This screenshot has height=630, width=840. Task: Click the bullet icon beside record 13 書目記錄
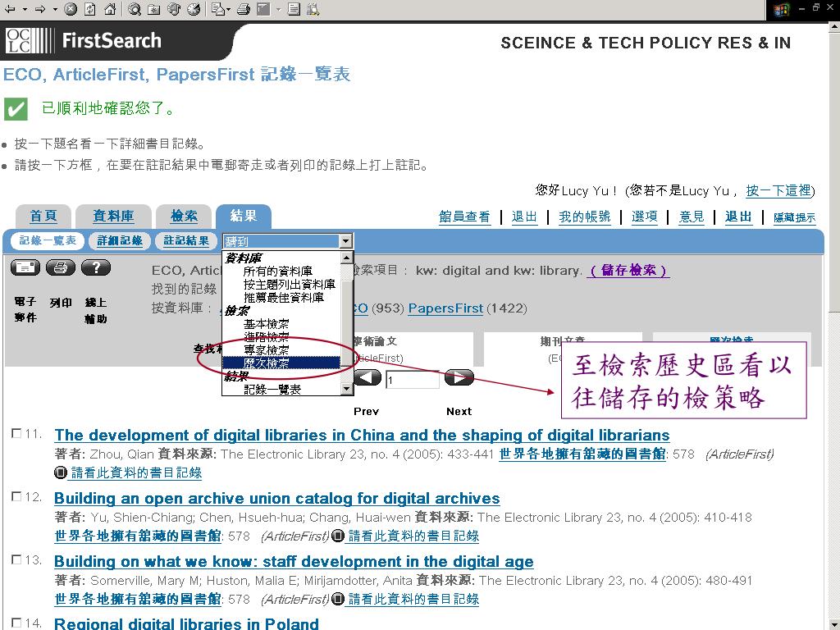pos(337,599)
